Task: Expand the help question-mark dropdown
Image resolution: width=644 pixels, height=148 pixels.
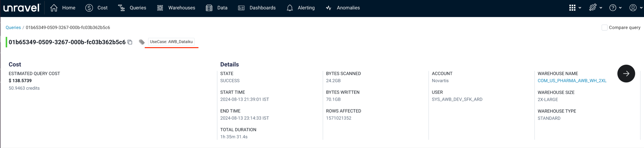Action: coord(615,8)
